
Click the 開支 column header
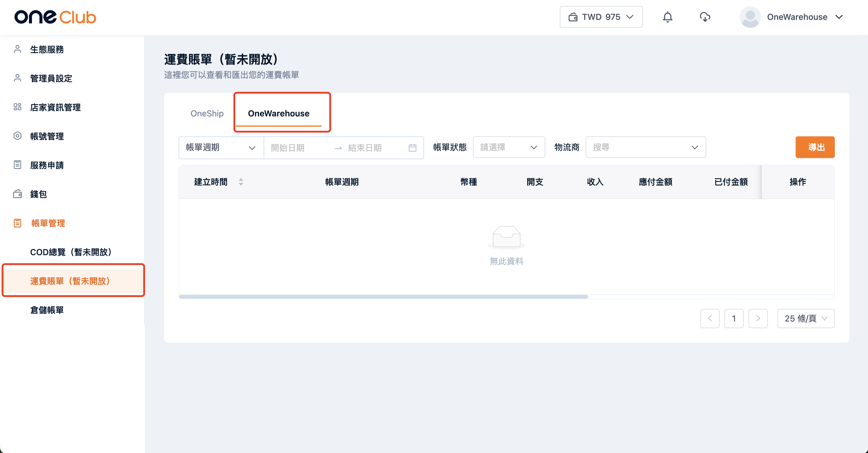(535, 182)
